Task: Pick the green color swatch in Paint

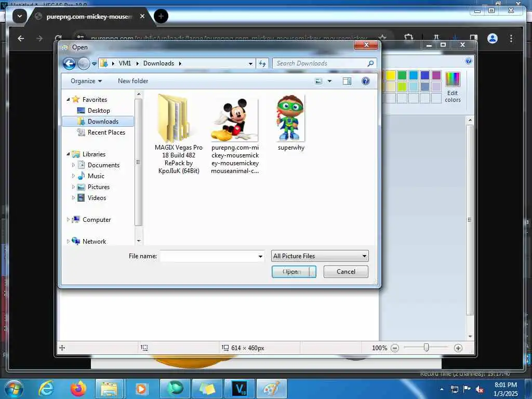Action: [402, 75]
